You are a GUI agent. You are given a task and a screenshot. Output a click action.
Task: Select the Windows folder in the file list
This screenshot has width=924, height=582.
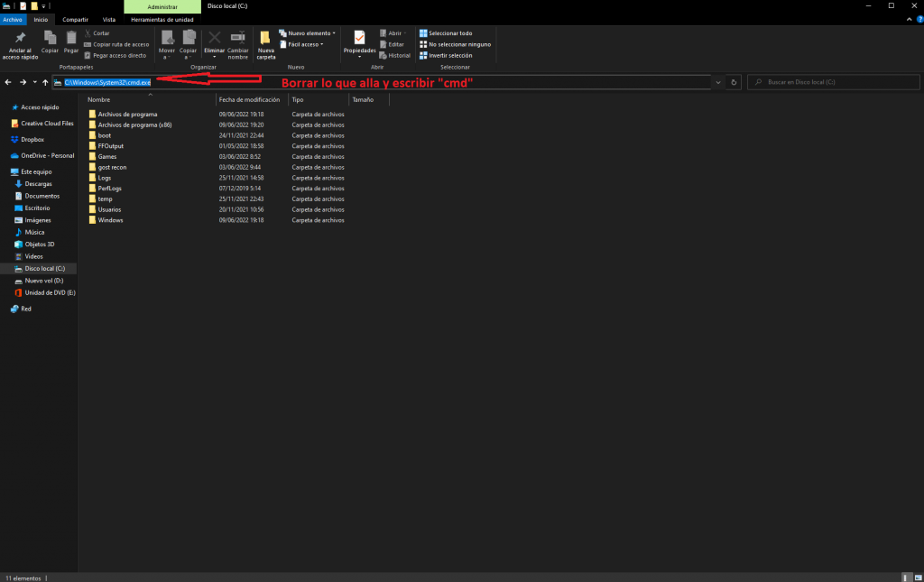pos(110,220)
